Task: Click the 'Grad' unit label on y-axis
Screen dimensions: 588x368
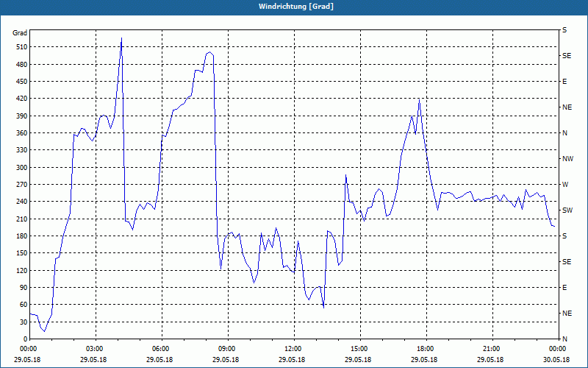Action: pos(20,33)
